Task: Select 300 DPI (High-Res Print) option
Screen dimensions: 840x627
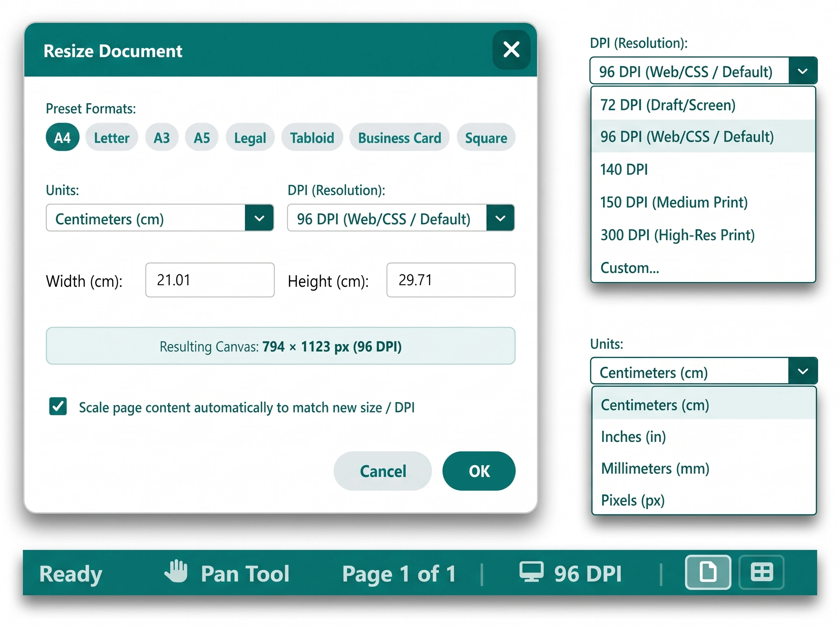Action: (x=703, y=235)
